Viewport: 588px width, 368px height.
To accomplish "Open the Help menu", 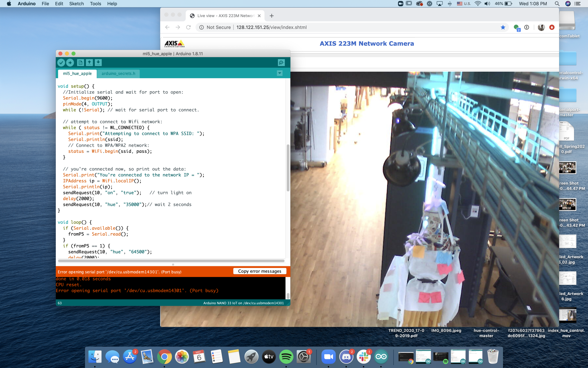I will [x=112, y=4].
